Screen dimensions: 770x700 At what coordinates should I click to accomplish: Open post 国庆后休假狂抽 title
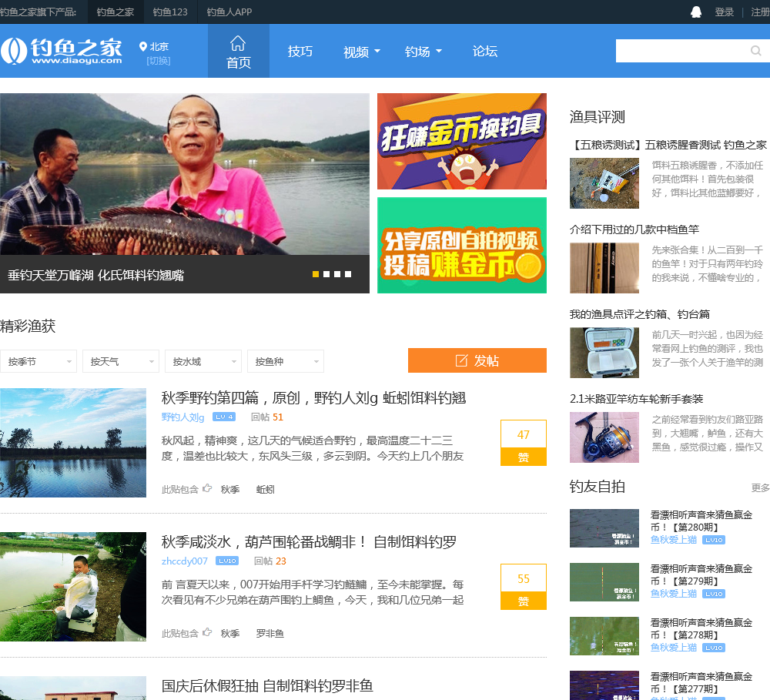click(x=268, y=686)
